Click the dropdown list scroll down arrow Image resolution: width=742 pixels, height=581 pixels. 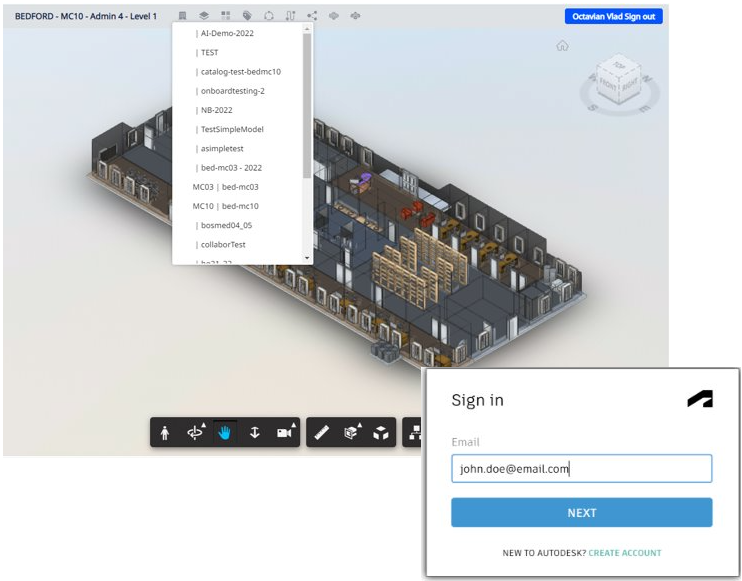pyautogui.click(x=307, y=258)
